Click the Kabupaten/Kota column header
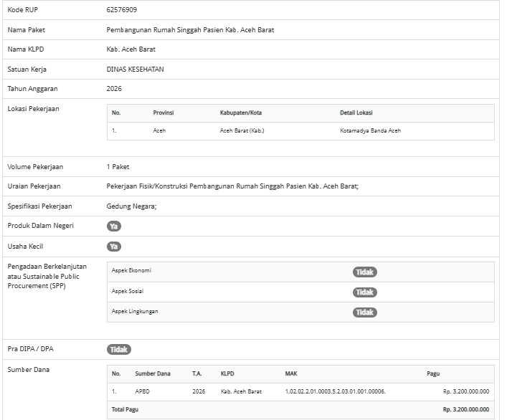 [240, 113]
